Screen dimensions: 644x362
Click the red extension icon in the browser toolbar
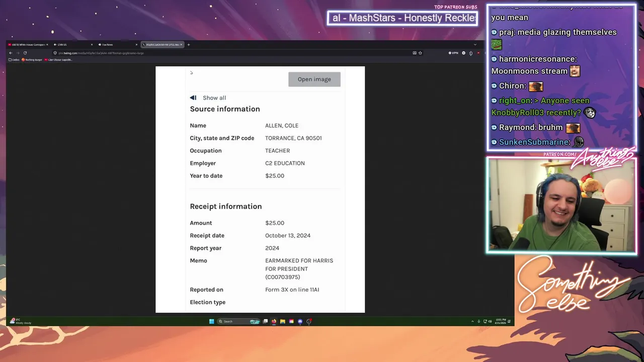click(478, 53)
